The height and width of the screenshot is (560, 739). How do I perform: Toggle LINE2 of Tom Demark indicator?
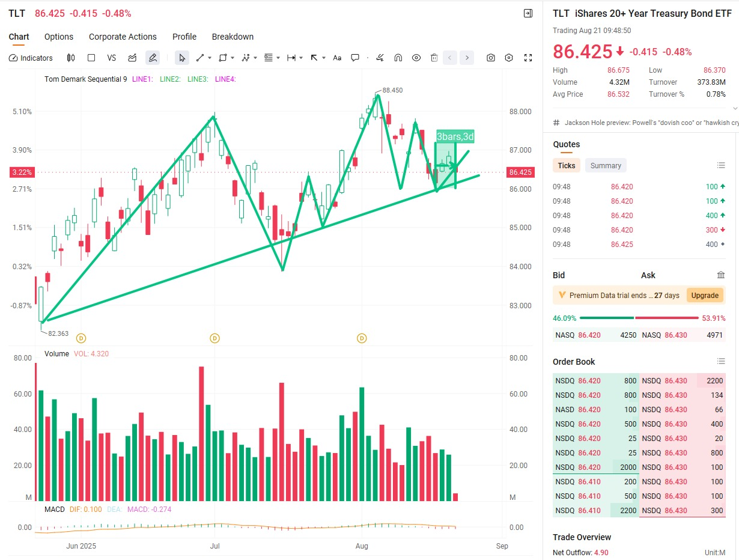coord(170,79)
